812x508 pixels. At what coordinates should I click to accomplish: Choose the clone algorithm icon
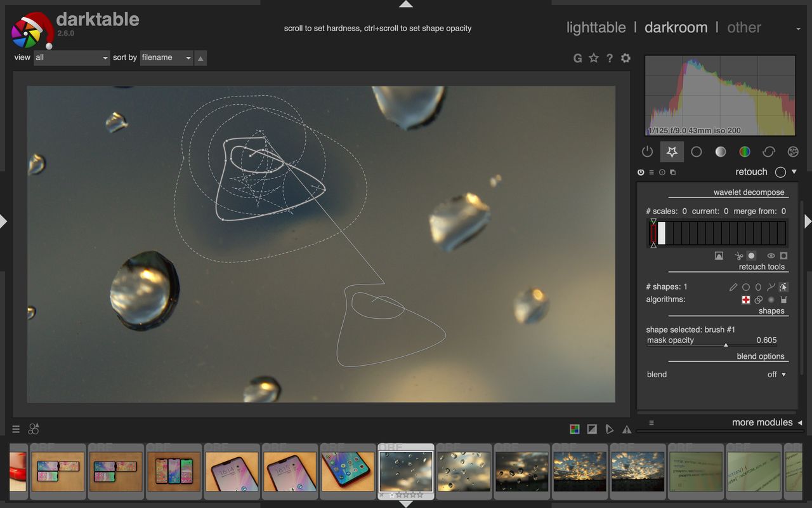tap(758, 300)
